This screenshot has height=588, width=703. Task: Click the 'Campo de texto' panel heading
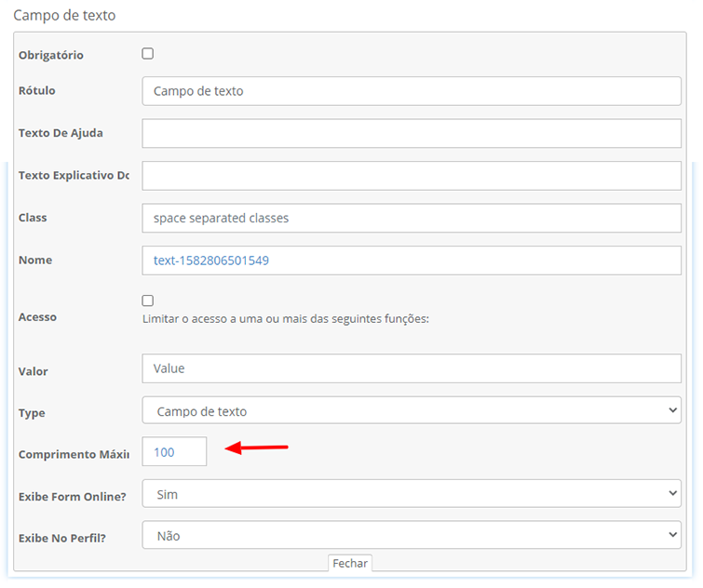(x=64, y=16)
